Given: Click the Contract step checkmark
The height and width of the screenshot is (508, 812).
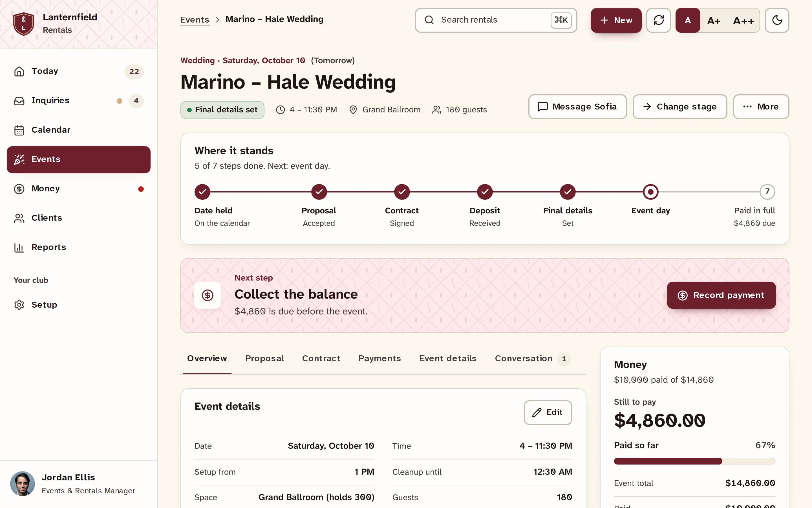Looking at the screenshot, I should (402, 192).
